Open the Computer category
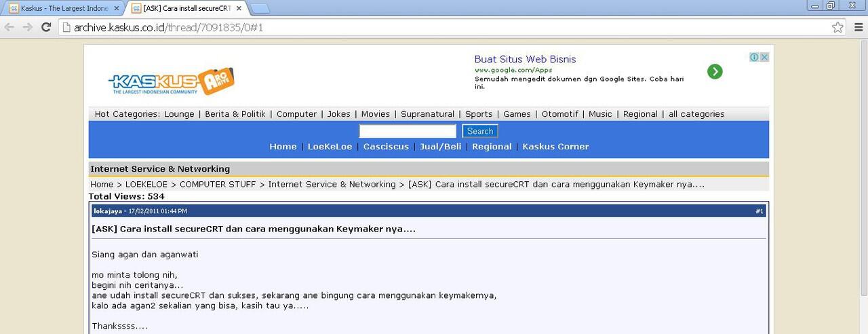This screenshot has width=868, height=334. (x=296, y=114)
